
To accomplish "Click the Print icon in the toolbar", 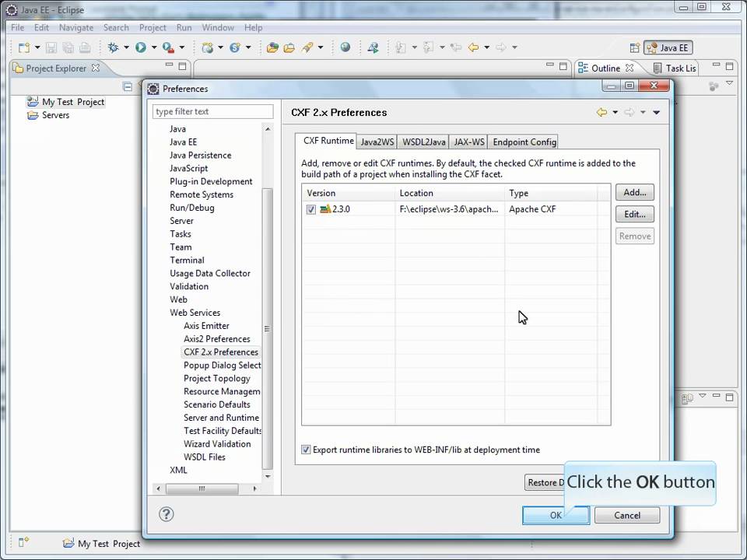I will pyautogui.click(x=85, y=47).
